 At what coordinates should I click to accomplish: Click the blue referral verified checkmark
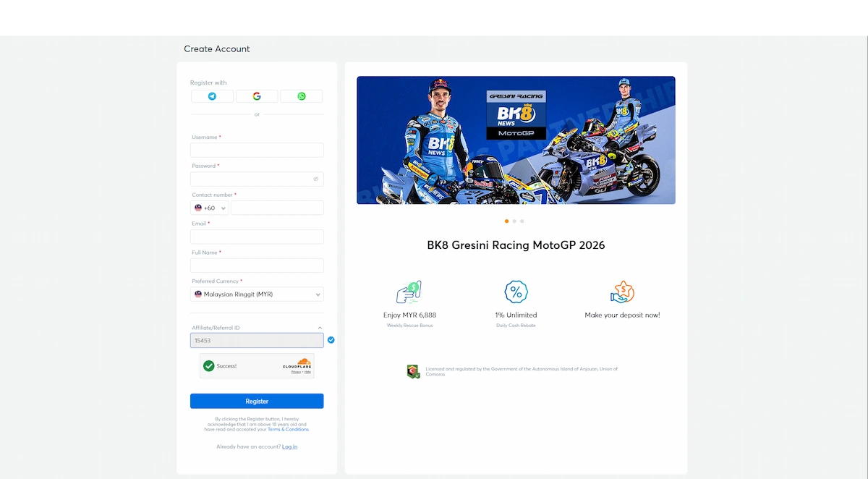(x=331, y=339)
